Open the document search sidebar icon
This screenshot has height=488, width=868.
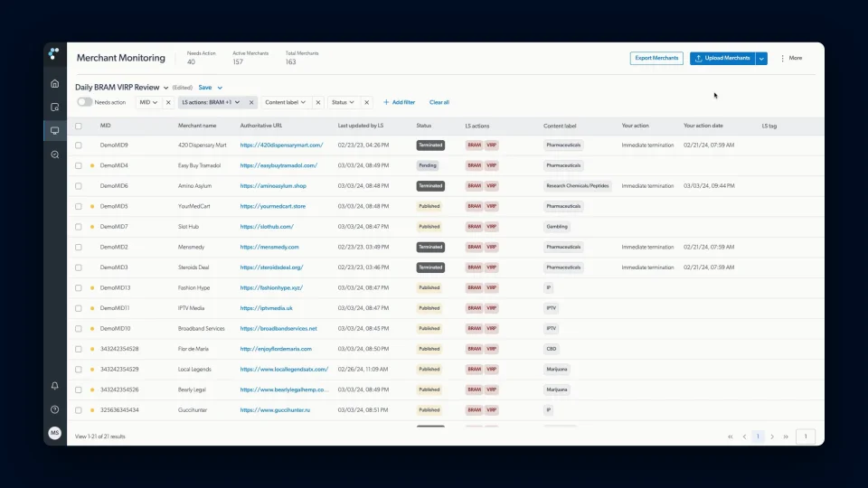(55, 108)
